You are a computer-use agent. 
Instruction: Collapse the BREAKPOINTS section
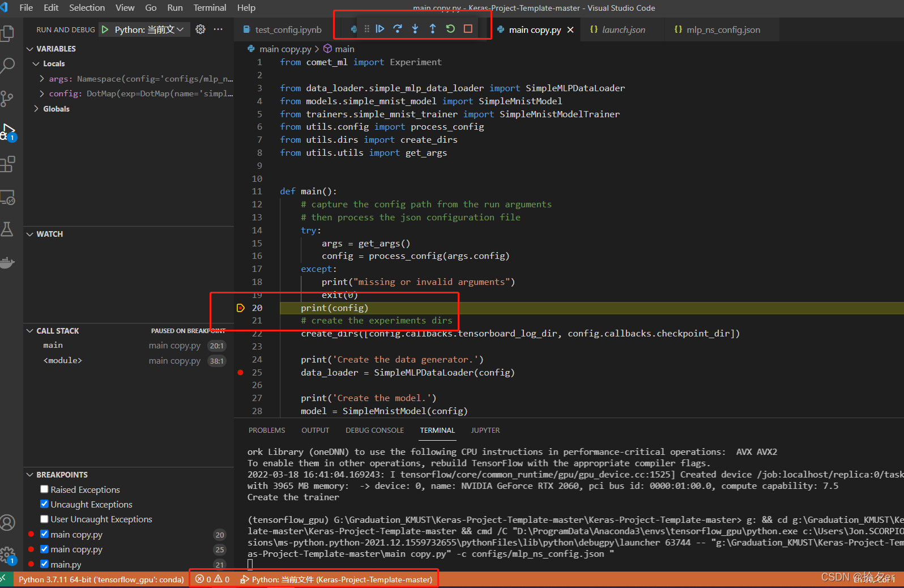coord(29,475)
